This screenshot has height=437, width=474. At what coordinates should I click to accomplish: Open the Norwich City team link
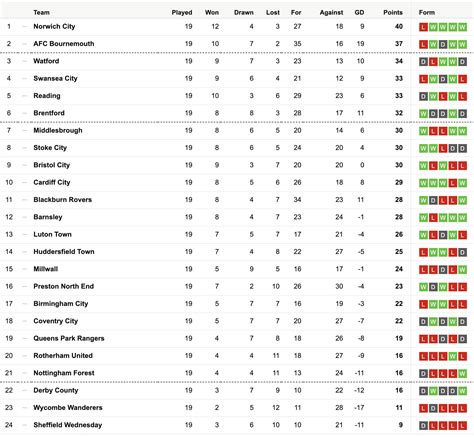[54, 26]
